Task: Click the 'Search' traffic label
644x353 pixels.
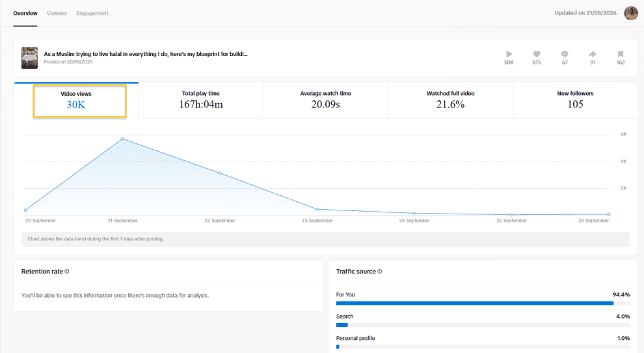Action: [x=345, y=317]
